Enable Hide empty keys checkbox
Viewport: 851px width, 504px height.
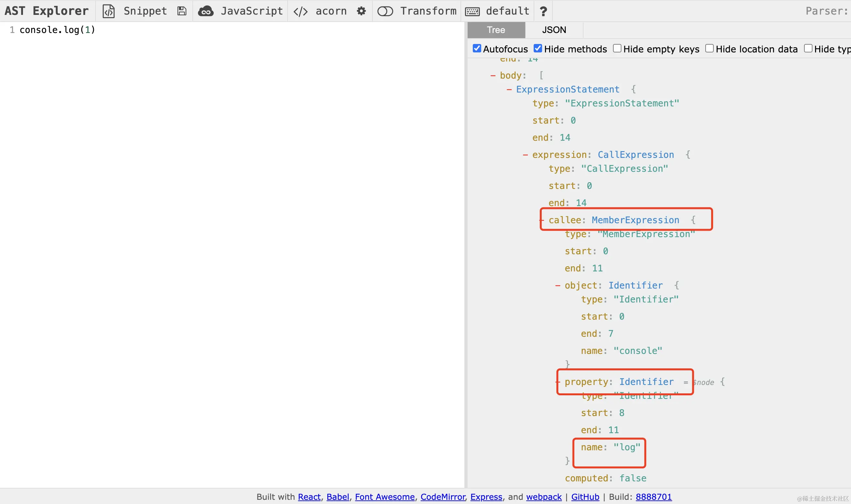coord(617,49)
